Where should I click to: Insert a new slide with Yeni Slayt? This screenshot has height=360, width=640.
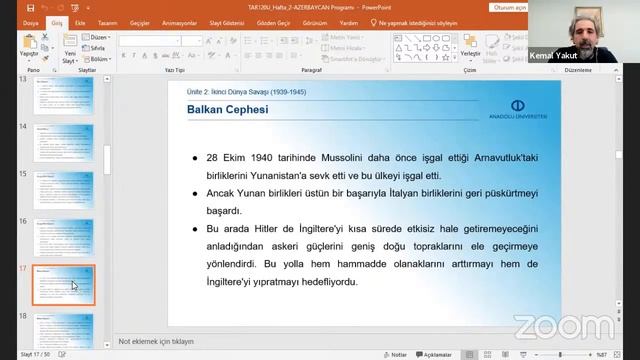[x=70, y=49]
